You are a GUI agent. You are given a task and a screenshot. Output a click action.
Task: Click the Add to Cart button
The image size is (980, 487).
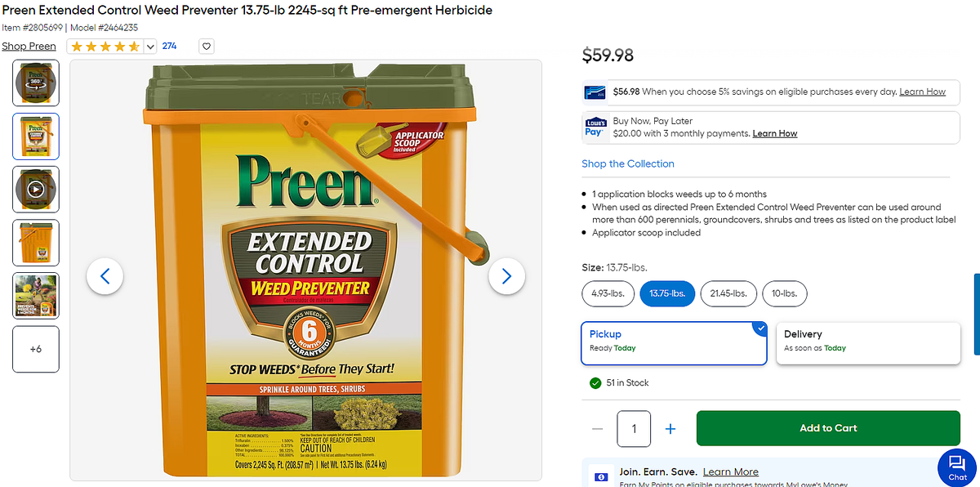(828, 428)
